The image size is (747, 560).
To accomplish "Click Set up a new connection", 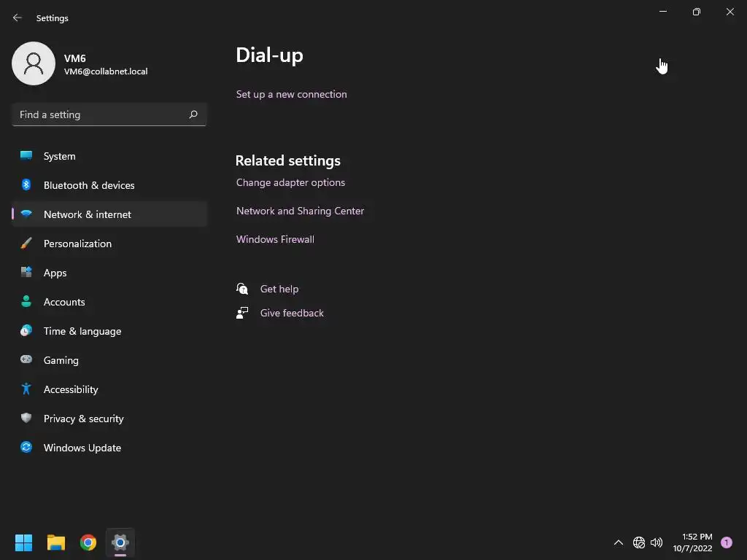I will pyautogui.click(x=292, y=94).
